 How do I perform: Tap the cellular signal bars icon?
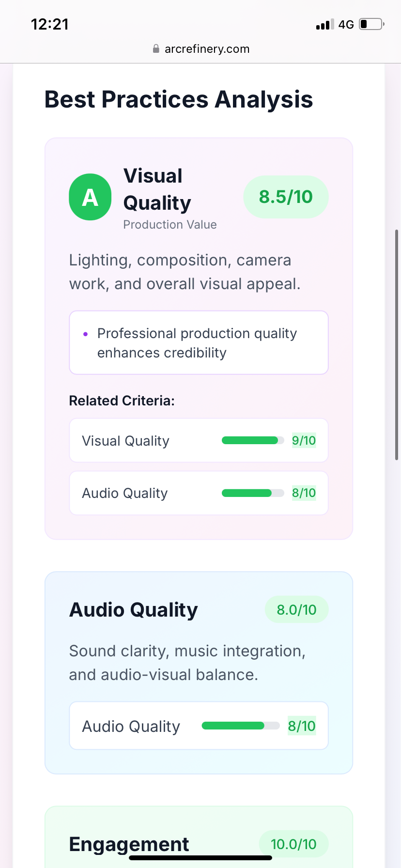325,24
